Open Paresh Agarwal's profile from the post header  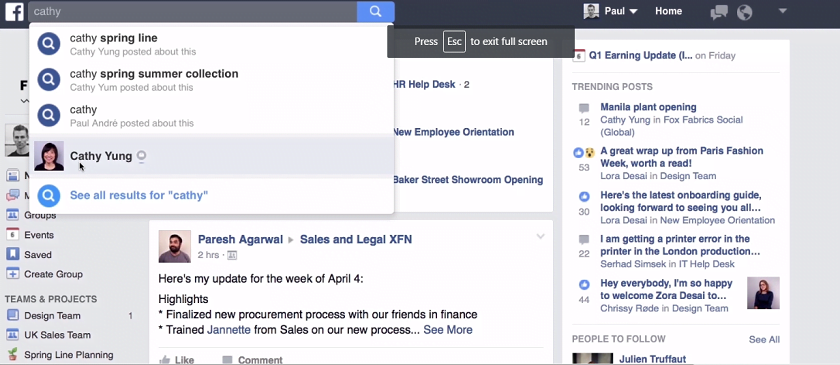point(240,240)
